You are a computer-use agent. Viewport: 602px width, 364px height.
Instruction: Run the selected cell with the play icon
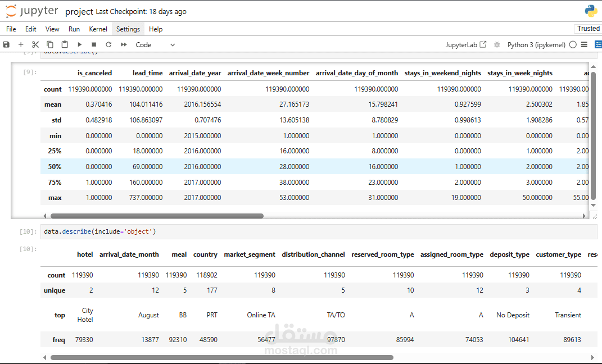pyautogui.click(x=79, y=44)
